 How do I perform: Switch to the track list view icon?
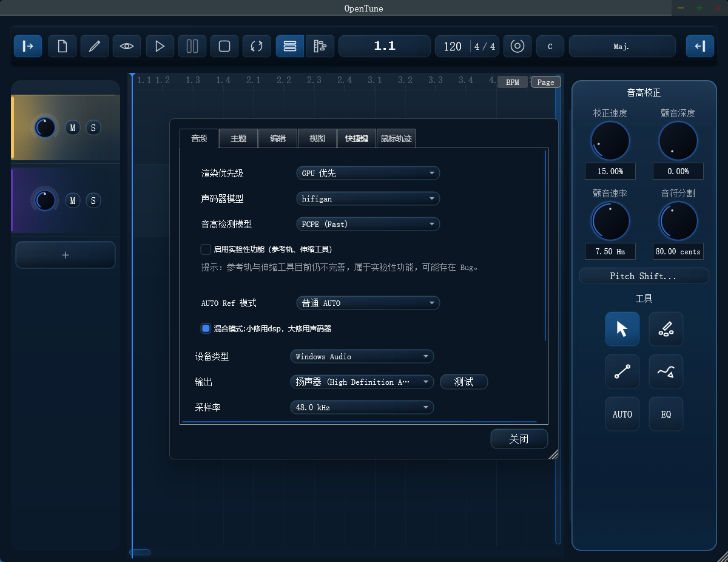[x=290, y=46]
